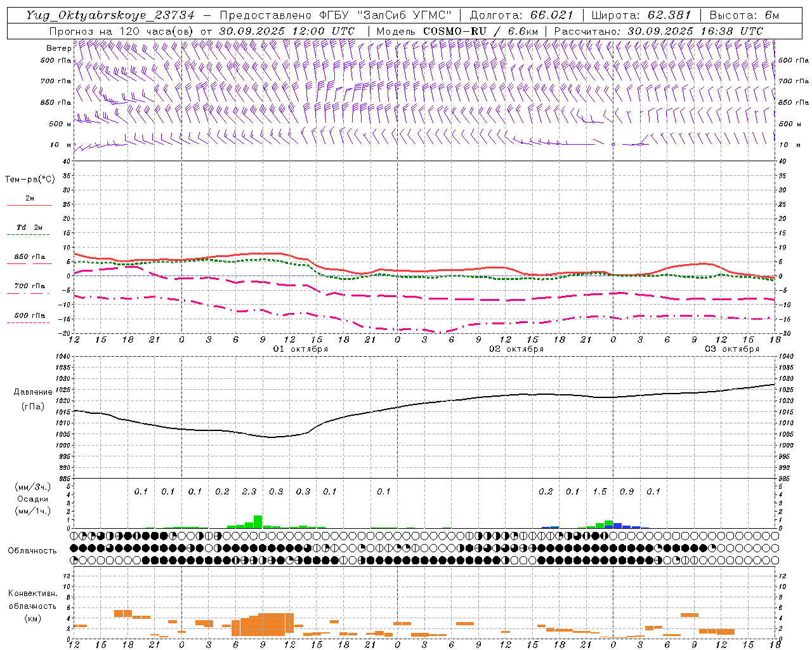Select the text Предоставлено ФГБУ "ЗапСиб УГМС"
812x650 pixels.
pos(336,15)
